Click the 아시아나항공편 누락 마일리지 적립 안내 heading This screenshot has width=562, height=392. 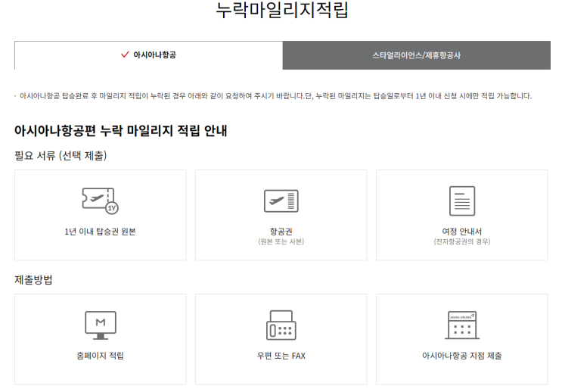coord(120,131)
